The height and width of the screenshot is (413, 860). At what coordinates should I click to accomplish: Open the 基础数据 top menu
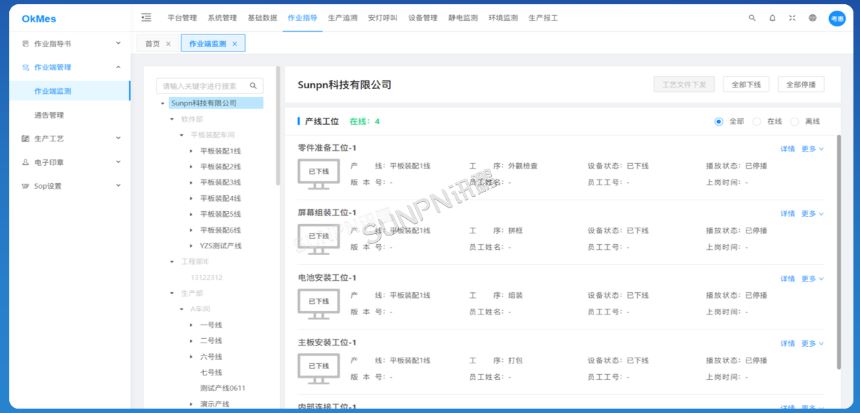click(x=262, y=18)
